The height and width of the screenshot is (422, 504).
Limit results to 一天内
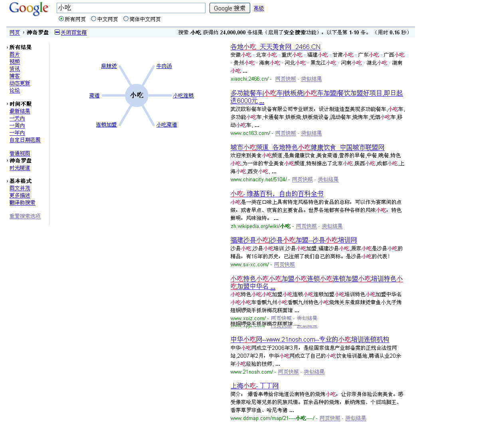(17, 119)
